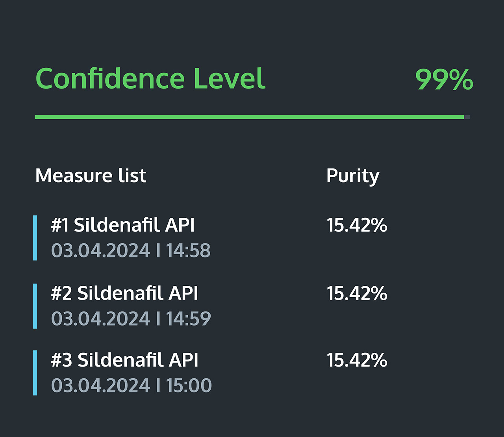This screenshot has height=437, width=504.
Task: Click the 99% confidence value
Action: [x=444, y=80]
